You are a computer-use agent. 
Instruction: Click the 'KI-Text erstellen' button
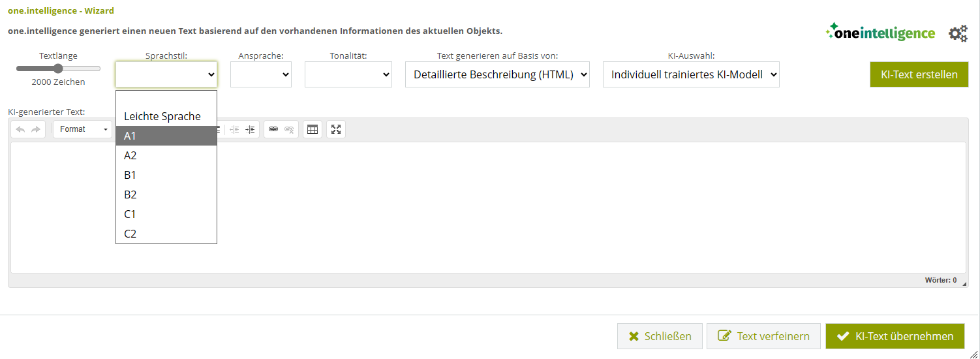[919, 74]
